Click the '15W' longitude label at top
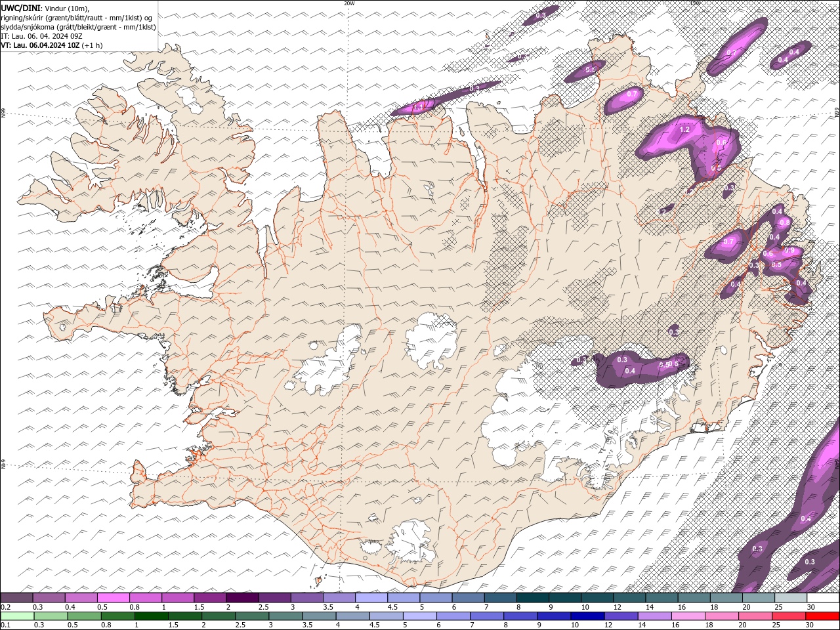 (695, 3)
